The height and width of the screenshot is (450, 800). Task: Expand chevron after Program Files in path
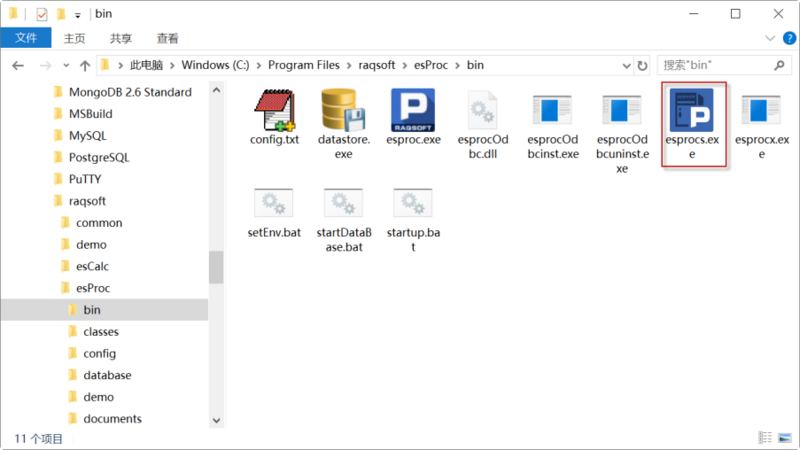pyautogui.click(x=349, y=65)
